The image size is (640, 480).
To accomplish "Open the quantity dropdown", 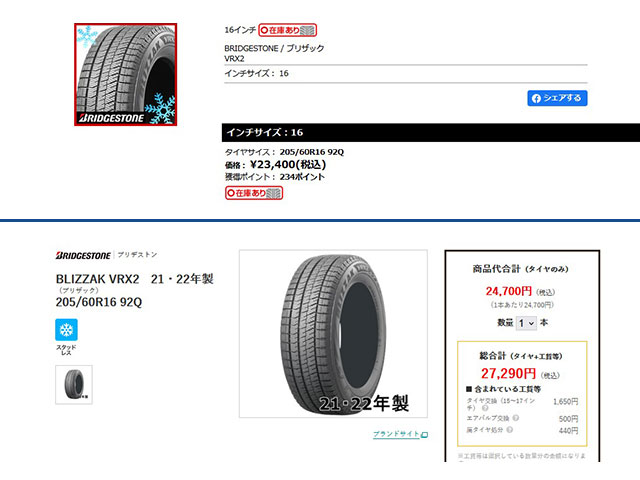I will pyautogui.click(x=526, y=323).
